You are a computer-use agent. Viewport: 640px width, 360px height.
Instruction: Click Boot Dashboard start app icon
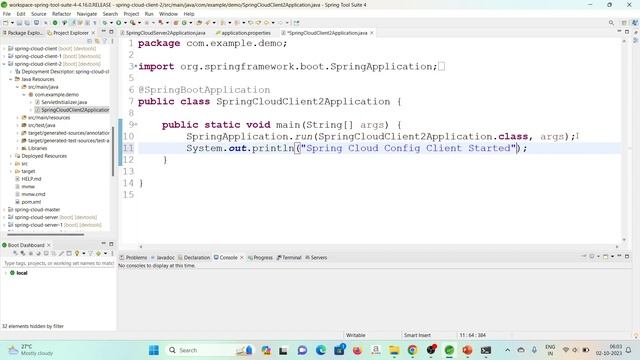point(15,253)
